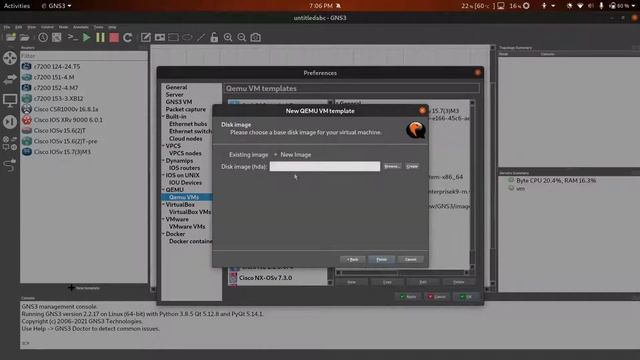Screen dimensions: 640x360
Task: Select the New Image radio option
Action: [x=293, y=155]
